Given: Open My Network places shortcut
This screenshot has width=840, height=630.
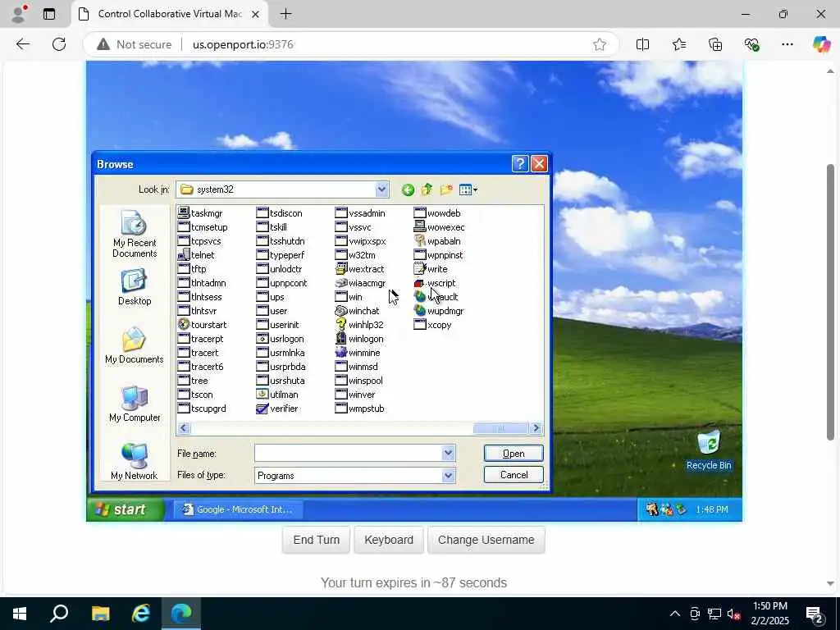Looking at the screenshot, I should [x=135, y=461].
